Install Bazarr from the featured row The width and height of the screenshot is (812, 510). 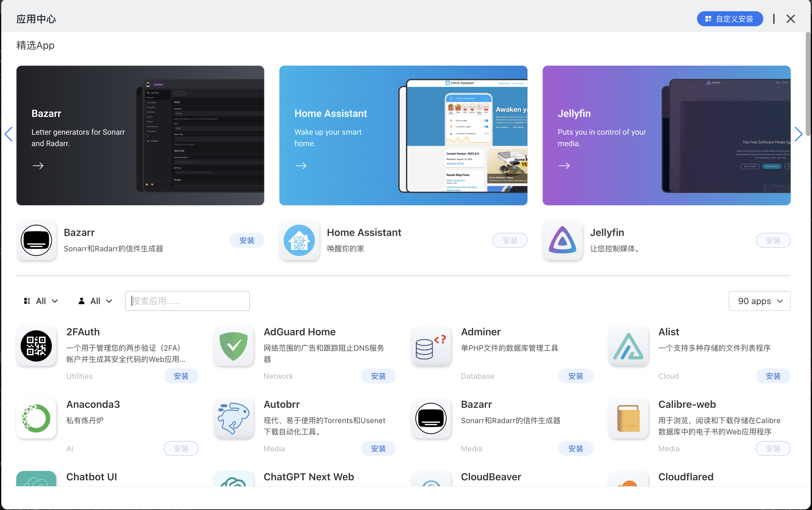(x=247, y=241)
